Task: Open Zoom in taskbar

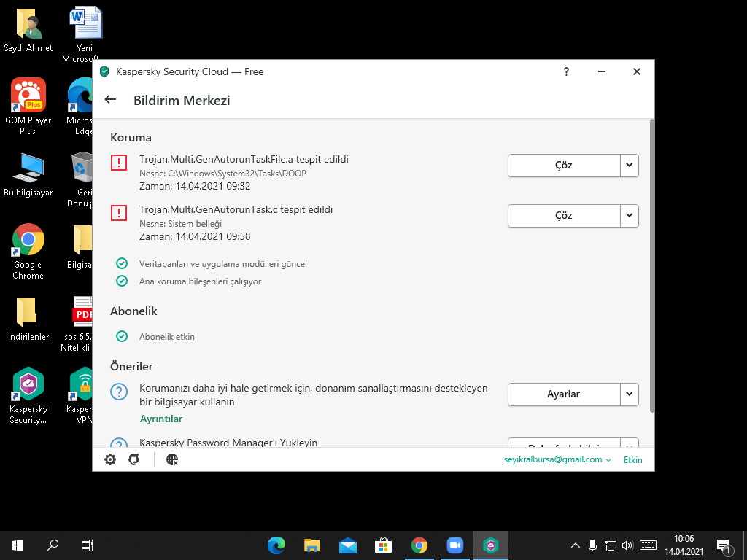Action: point(455,545)
